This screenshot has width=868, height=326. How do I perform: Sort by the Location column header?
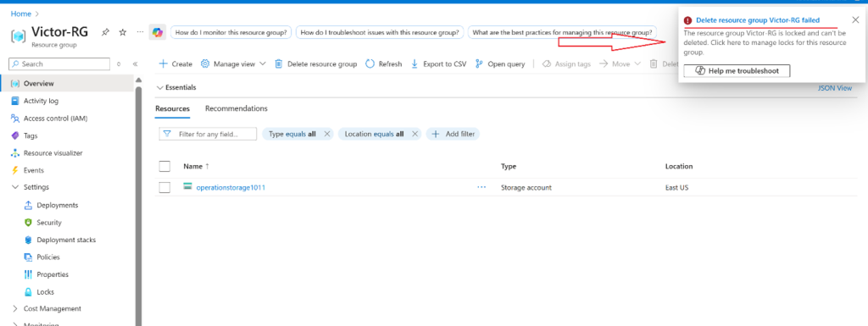679,166
